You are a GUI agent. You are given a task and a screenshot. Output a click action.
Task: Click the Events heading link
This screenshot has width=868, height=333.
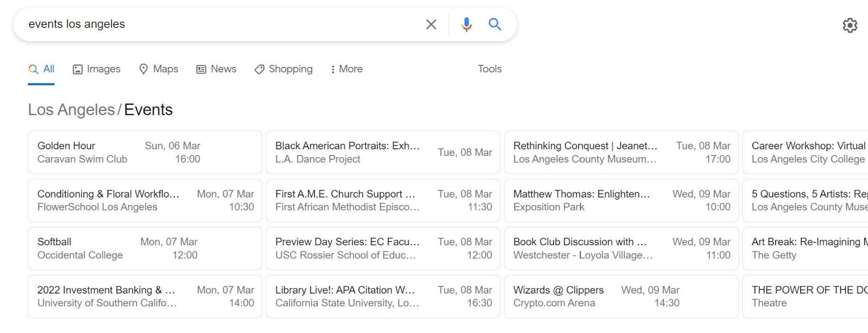(148, 110)
